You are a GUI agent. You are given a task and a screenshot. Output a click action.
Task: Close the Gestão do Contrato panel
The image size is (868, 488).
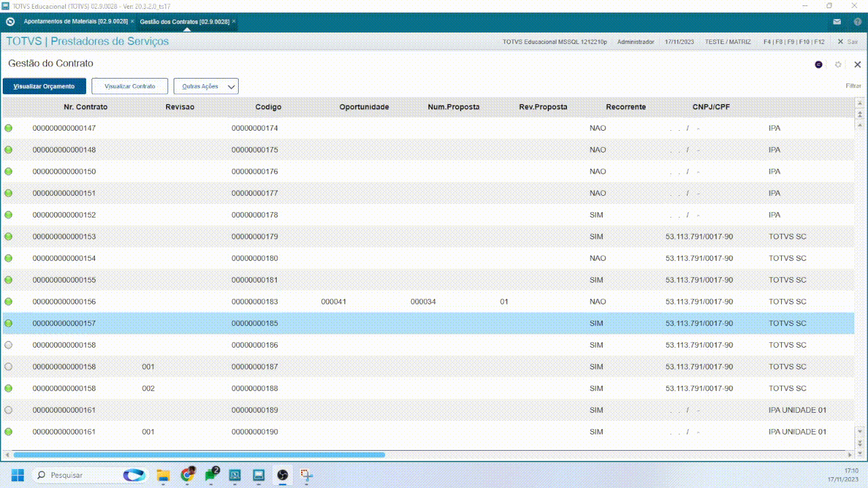click(857, 64)
